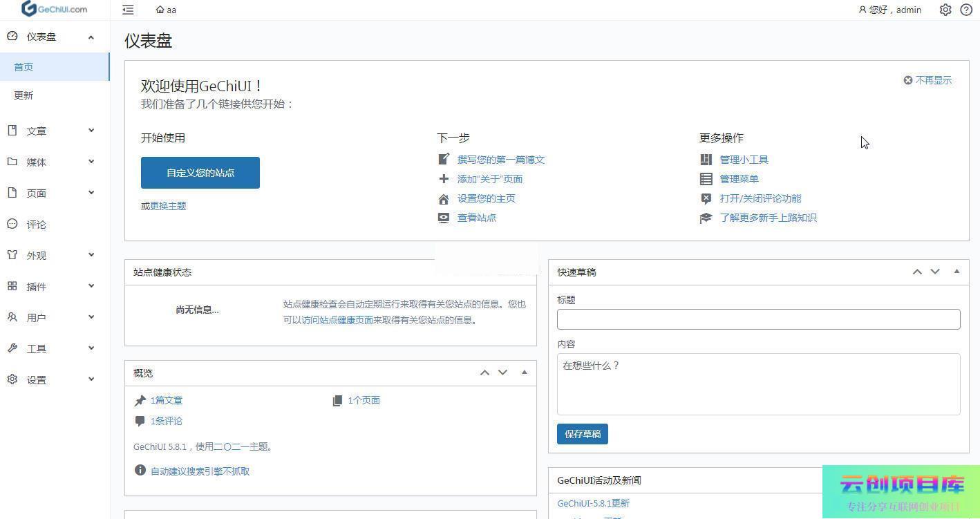980x519 pixels.
Task: Collapse the 仪表盘 sidebar section
Action: point(91,37)
